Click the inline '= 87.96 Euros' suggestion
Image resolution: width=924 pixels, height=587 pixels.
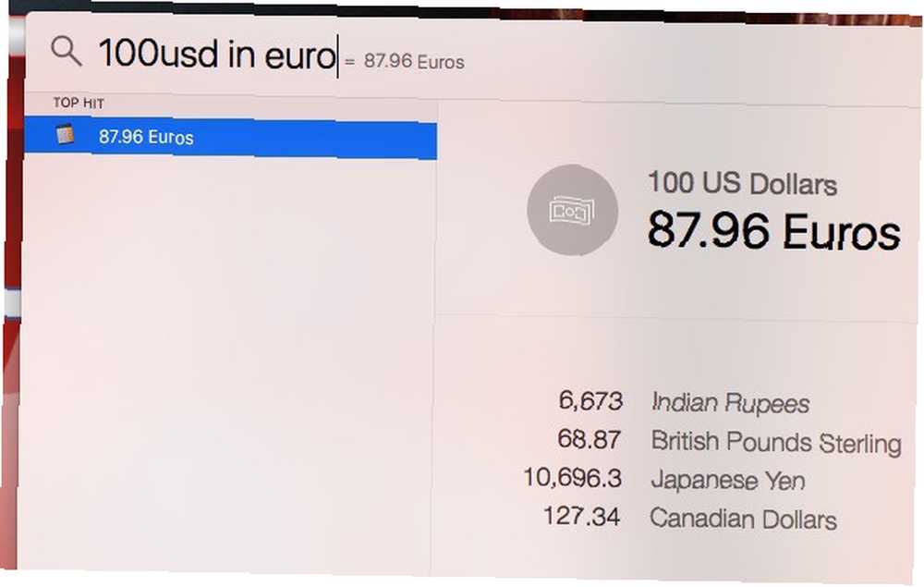coord(405,61)
